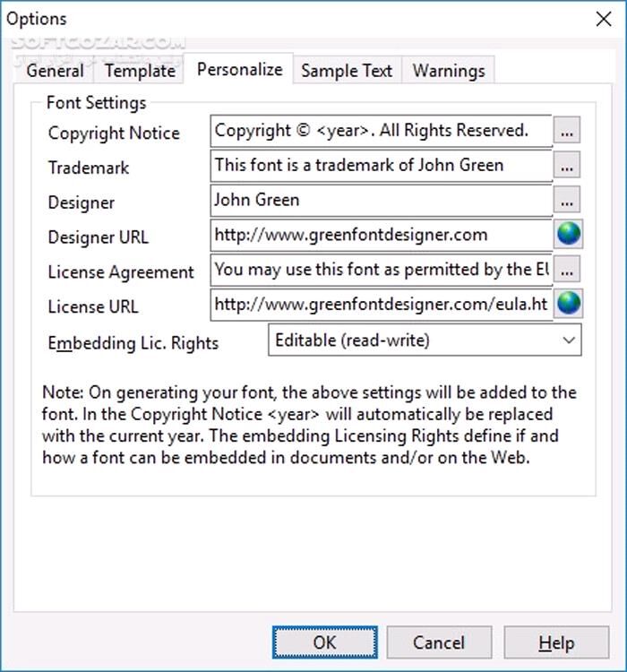
Task: Open License URL globe icon in browser
Action: (568, 304)
